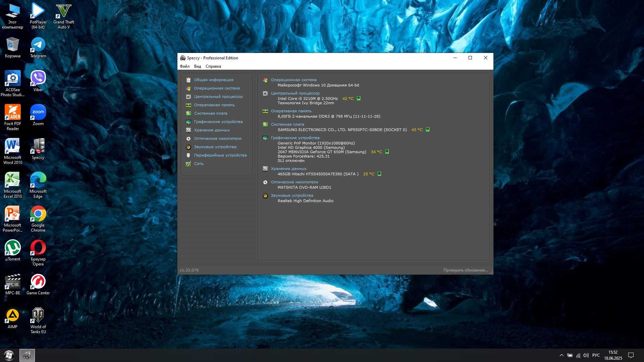Show hidden tray icons with the chevron

tap(561, 355)
